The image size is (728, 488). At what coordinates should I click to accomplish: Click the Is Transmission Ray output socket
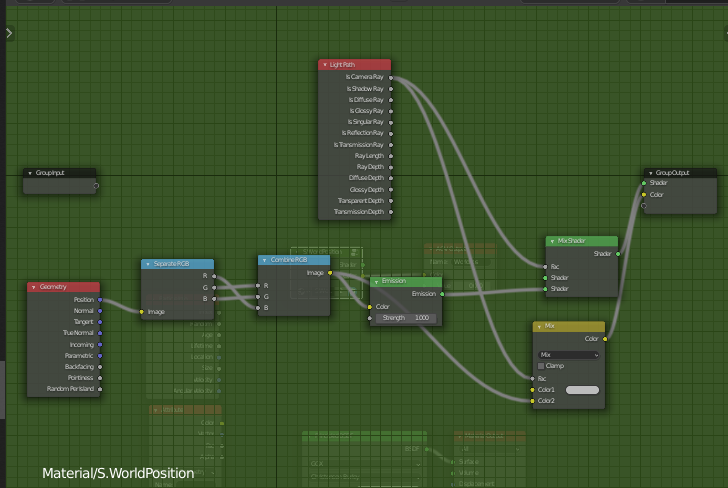[x=391, y=145]
